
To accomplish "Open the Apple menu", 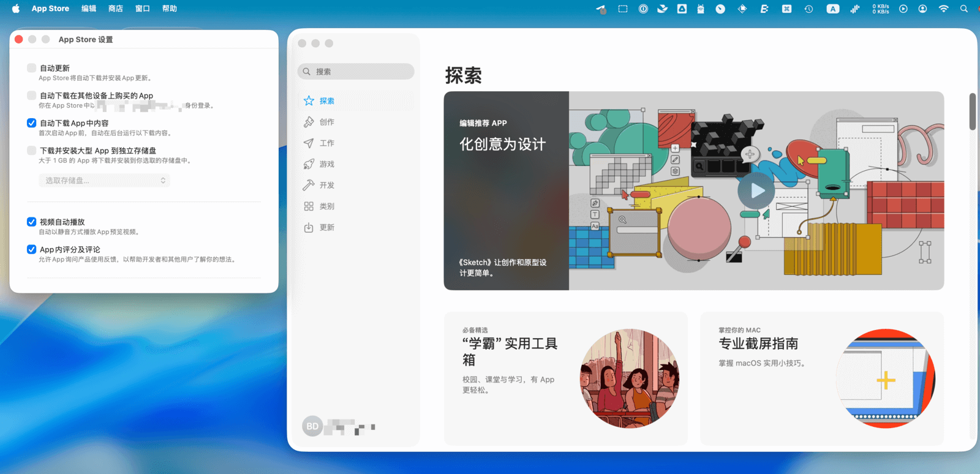I will (16, 9).
